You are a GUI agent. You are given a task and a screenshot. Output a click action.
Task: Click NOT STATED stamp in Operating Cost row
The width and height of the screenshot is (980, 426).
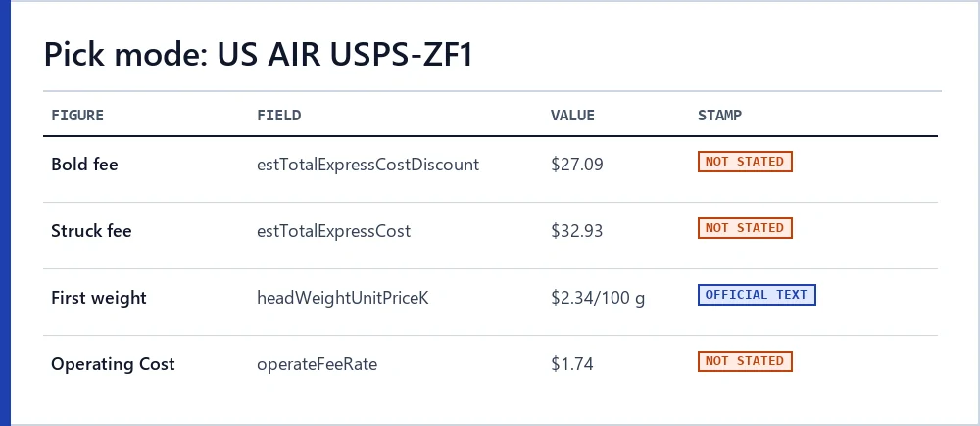click(x=745, y=361)
